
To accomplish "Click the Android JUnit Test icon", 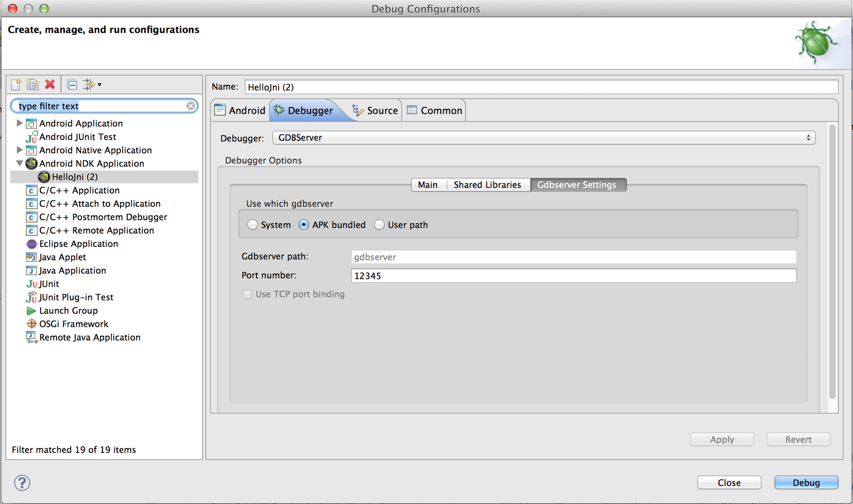I will coord(31,137).
